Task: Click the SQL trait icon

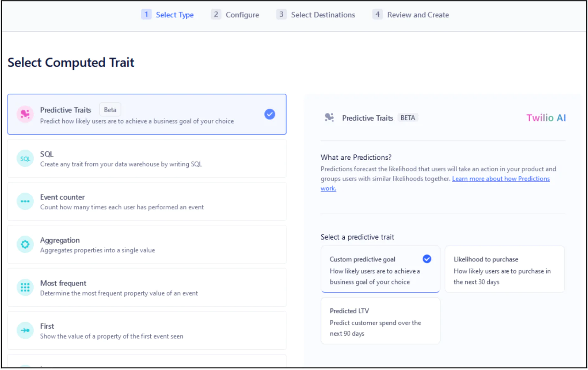Action: click(25, 159)
